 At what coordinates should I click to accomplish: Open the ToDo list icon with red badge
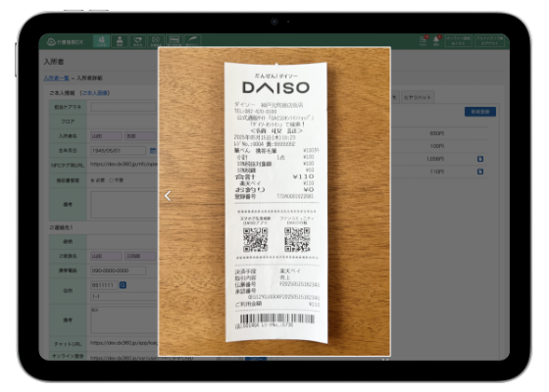(x=424, y=40)
